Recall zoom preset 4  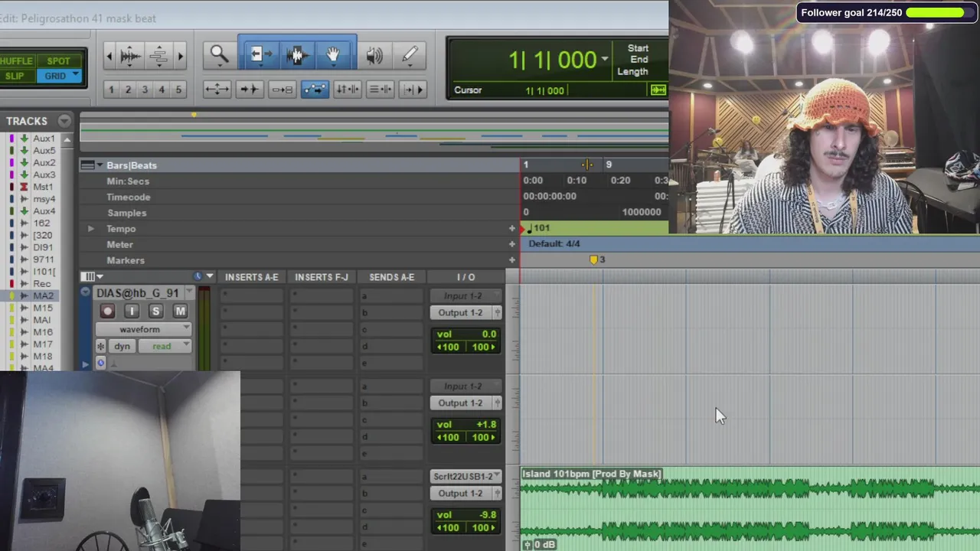(x=162, y=90)
